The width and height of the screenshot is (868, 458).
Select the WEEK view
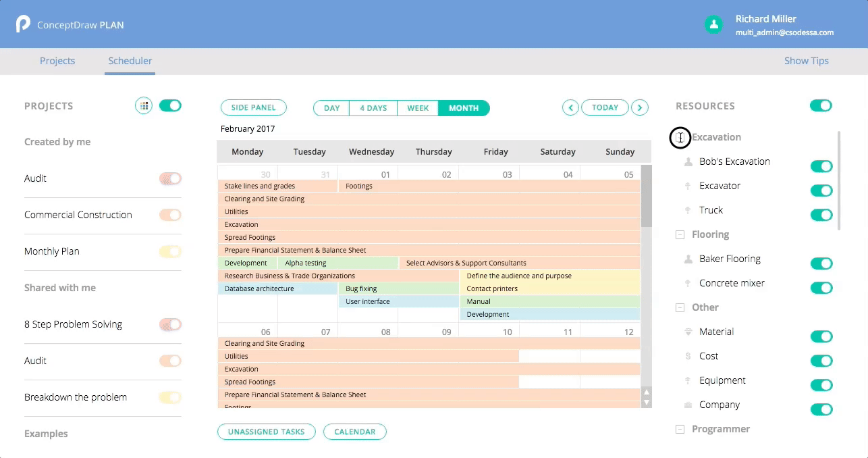click(418, 108)
